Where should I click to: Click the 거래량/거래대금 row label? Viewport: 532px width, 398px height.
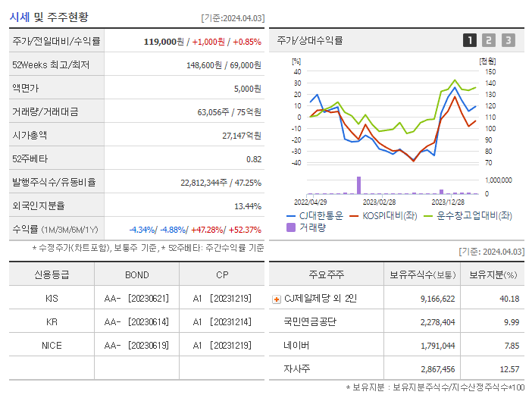point(45,111)
